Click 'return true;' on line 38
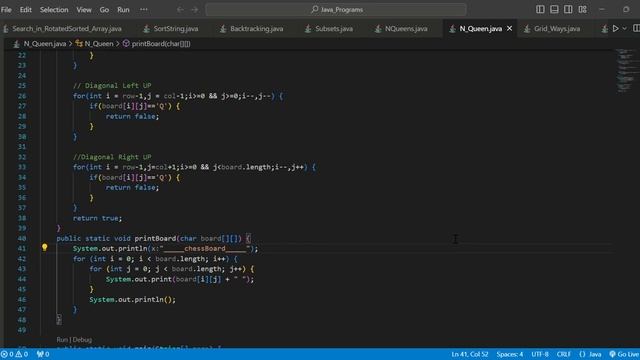Viewport: 640px width, 360px height. 97,218
